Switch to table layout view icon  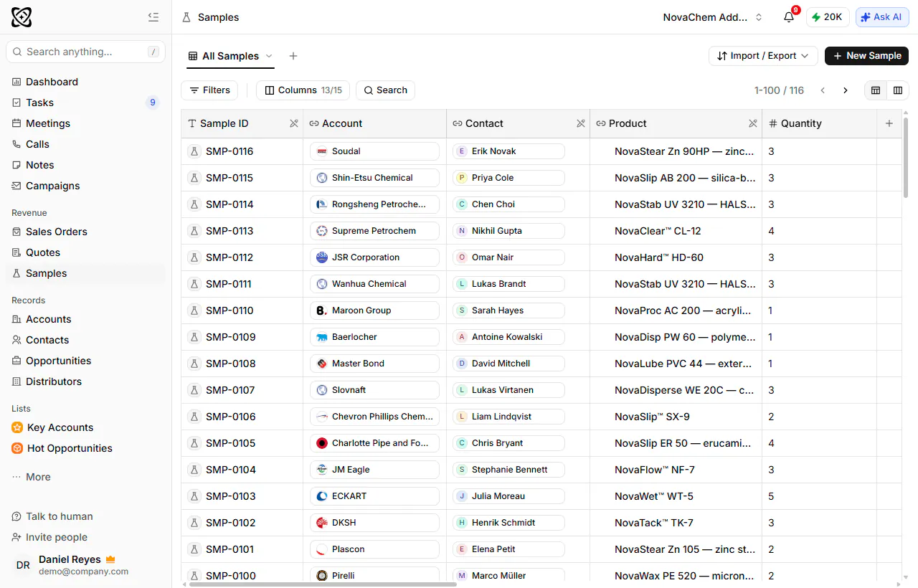point(876,90)
